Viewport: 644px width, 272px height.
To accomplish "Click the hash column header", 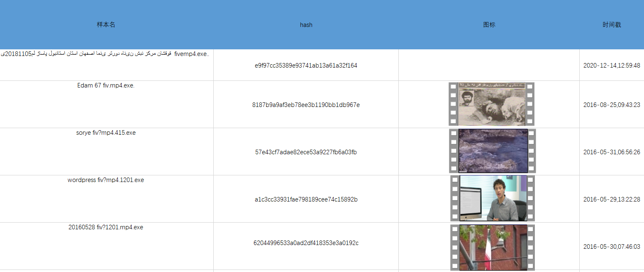I will (306, 25).
